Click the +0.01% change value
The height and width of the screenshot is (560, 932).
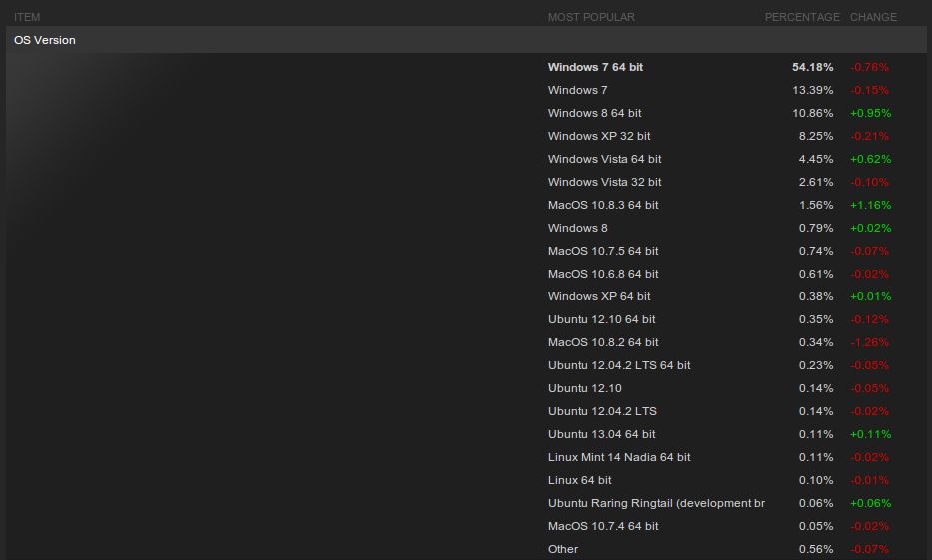(871, 296)
